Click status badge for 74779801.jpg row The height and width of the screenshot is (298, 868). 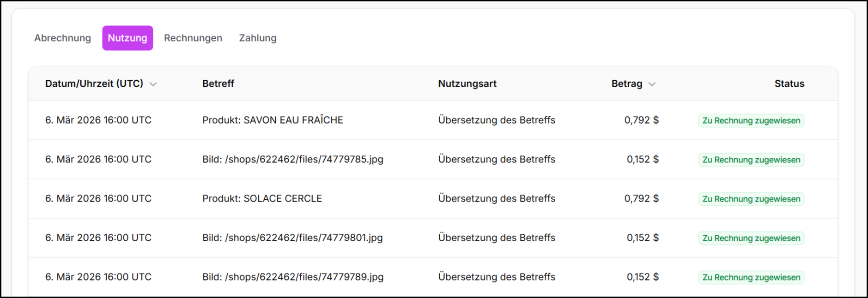pos(751,238)
